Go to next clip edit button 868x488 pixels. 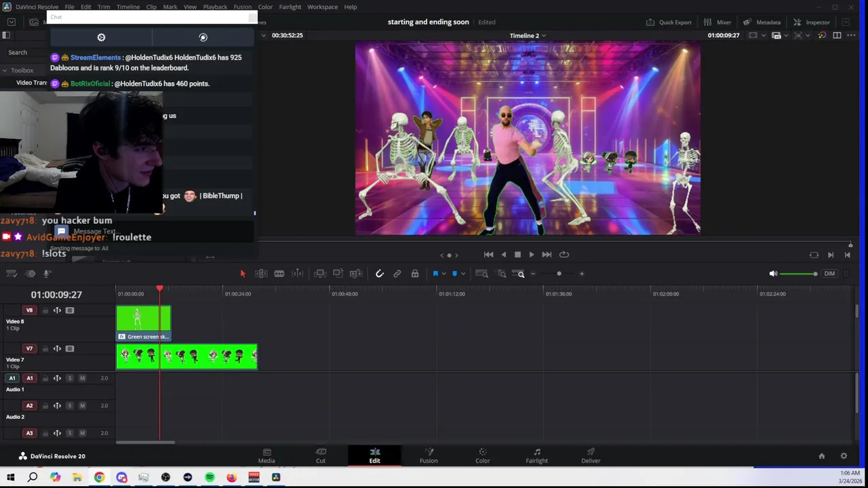coord(831,255)
